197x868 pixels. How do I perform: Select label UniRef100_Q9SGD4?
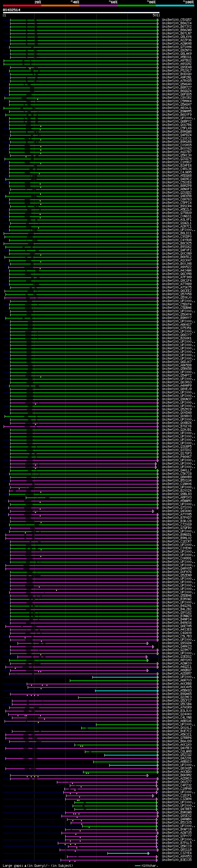point(176,643)
